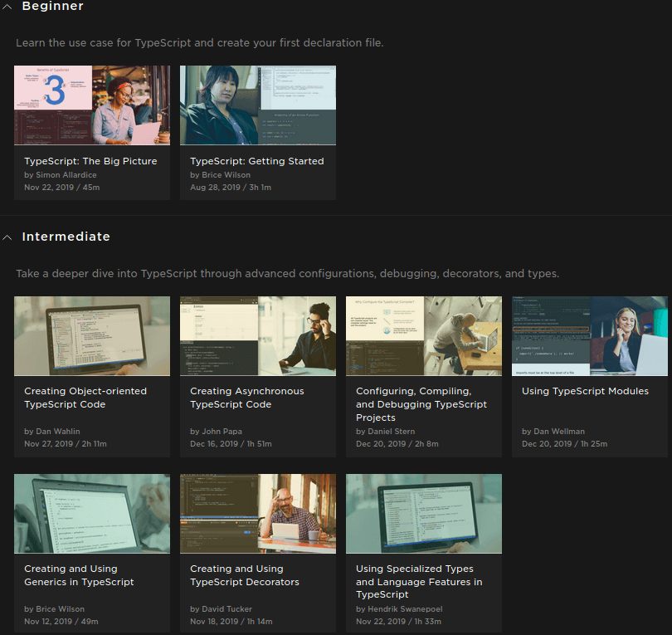Click the date Aug 28, 2019 / 3h 1m
The height and width of the screenshot is (635, 672).
click(x=231, y=188)
